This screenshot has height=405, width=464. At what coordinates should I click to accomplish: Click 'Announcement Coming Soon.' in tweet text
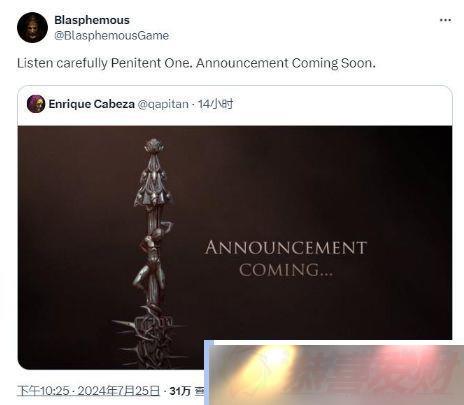click(286, 63)
